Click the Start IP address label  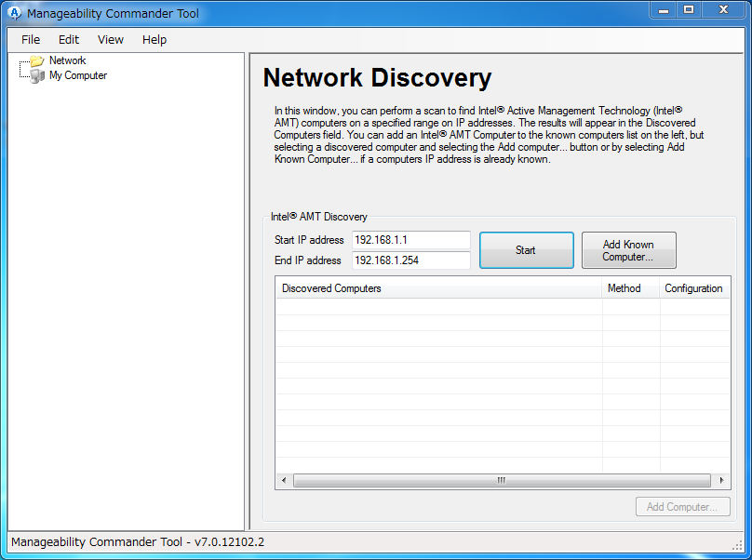coord(309,240)
